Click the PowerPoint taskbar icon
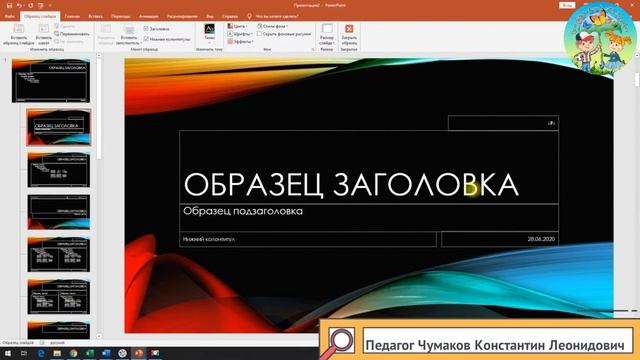 pos(139,353)
